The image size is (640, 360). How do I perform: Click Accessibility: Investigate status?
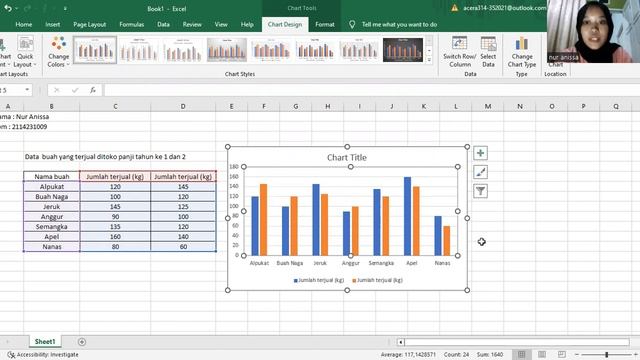point(43,355)
